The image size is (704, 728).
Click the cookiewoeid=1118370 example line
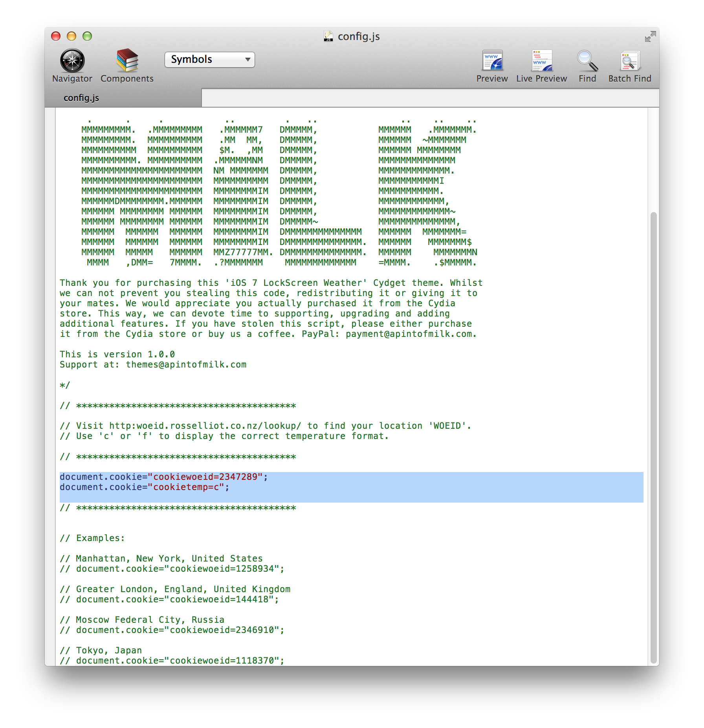[x=172, y=660]
